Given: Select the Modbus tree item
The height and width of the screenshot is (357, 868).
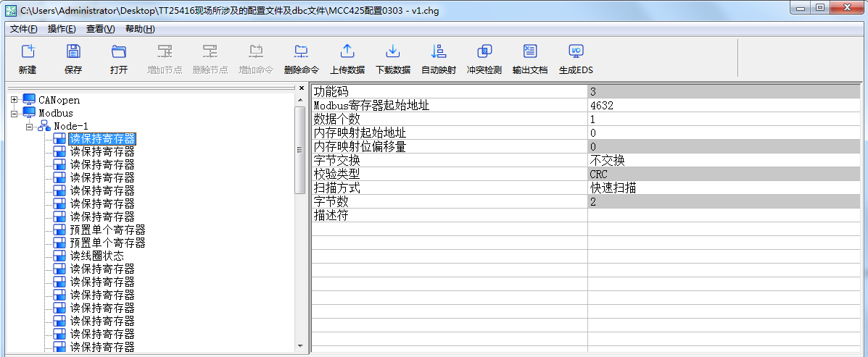Looking at the screenshot, I should point(55,113).
